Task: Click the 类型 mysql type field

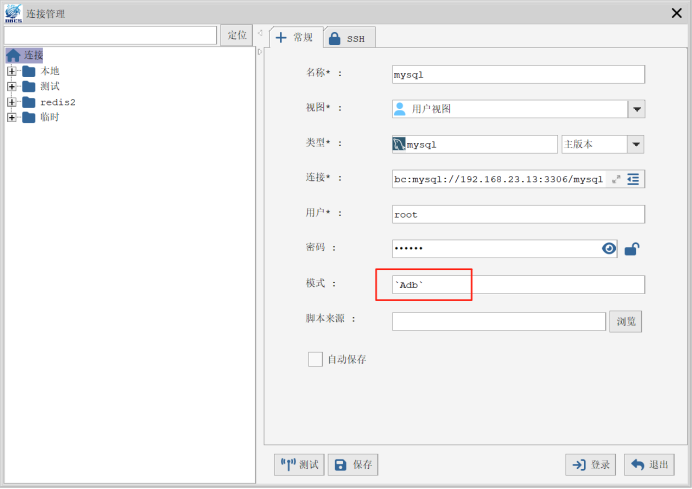Action: [x=474, y=144]
